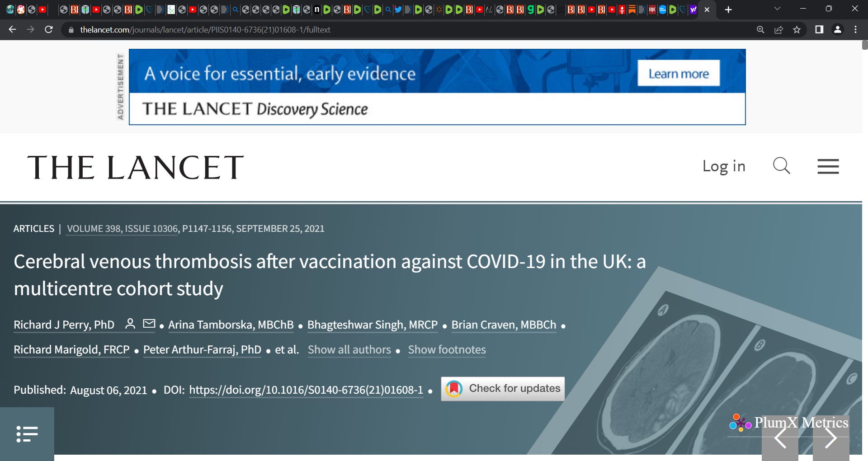View site information lock icon
Viewport: 868px width, 461px height.
pyautogui.click(x=71, y=30)
